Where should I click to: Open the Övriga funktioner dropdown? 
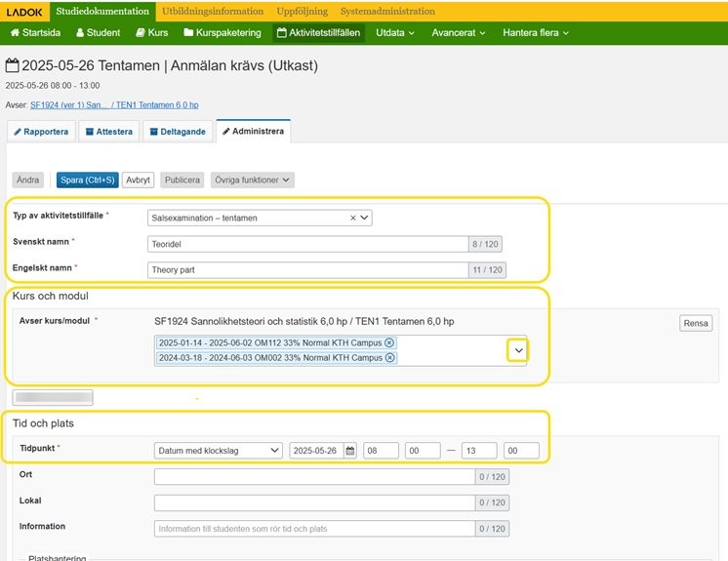[253, 180]
